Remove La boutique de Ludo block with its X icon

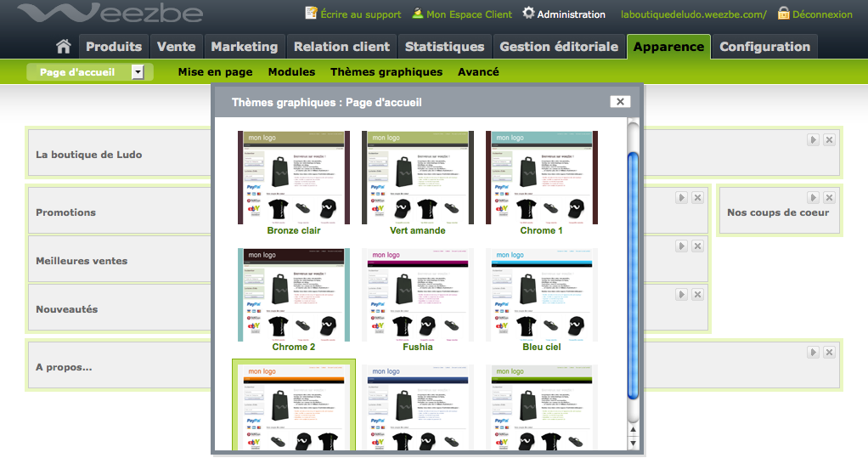[x=829, y=139]
